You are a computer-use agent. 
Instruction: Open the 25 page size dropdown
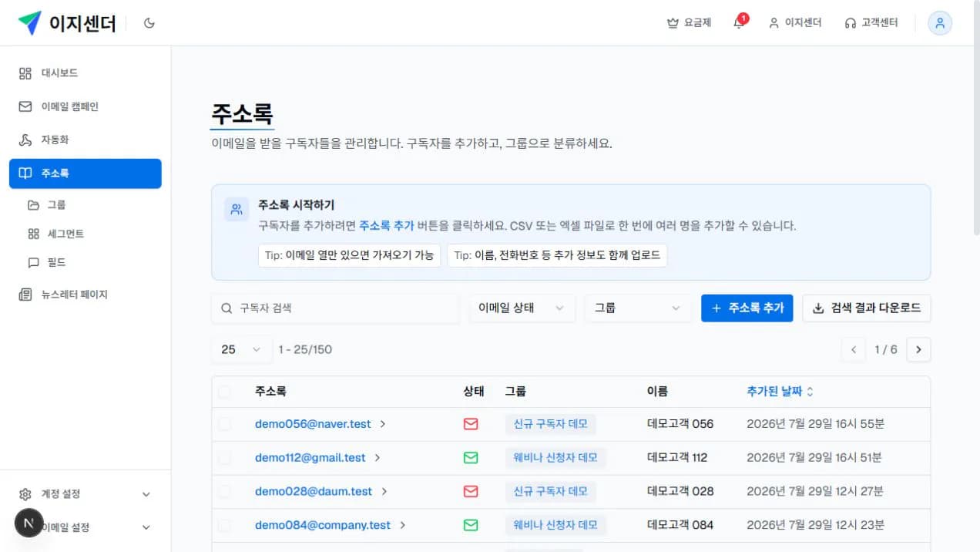[242, 349]
